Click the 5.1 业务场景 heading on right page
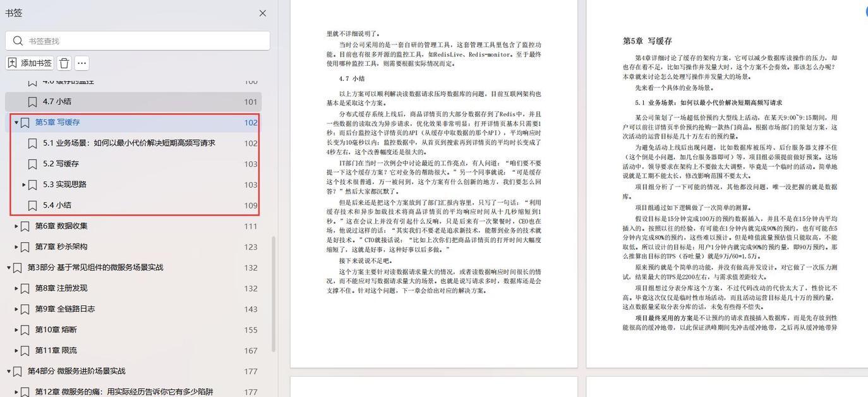 click(709, 102)
